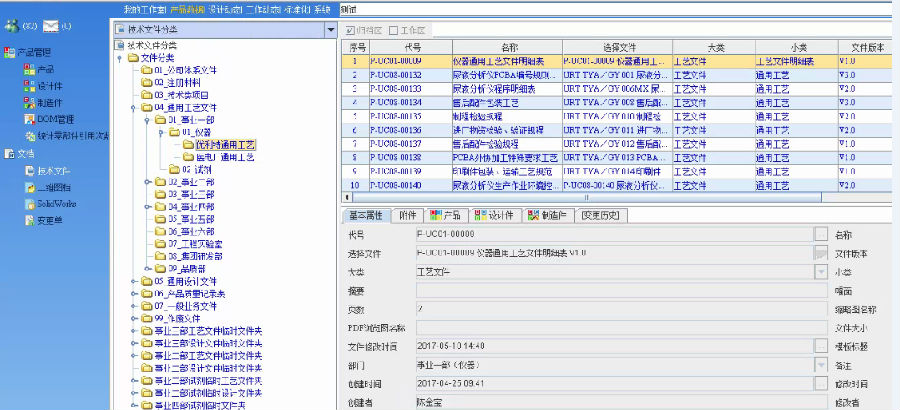Enable the 工作区 checkbox
The width and height of the screenshot is (900, 410).
394,30
